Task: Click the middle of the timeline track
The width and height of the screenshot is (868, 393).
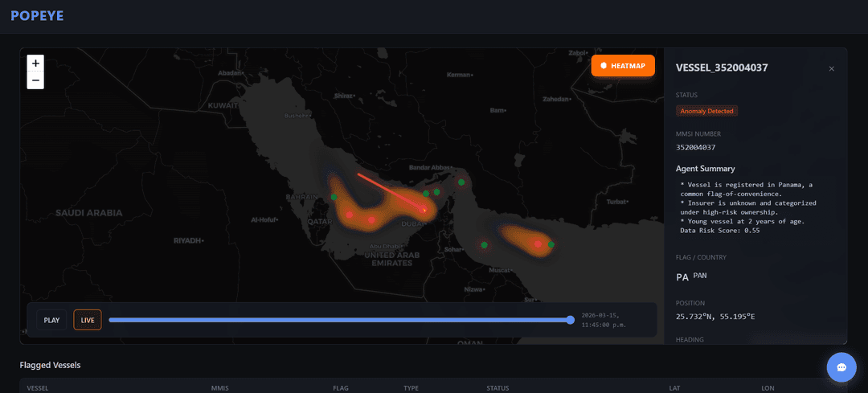Action: 339,320
